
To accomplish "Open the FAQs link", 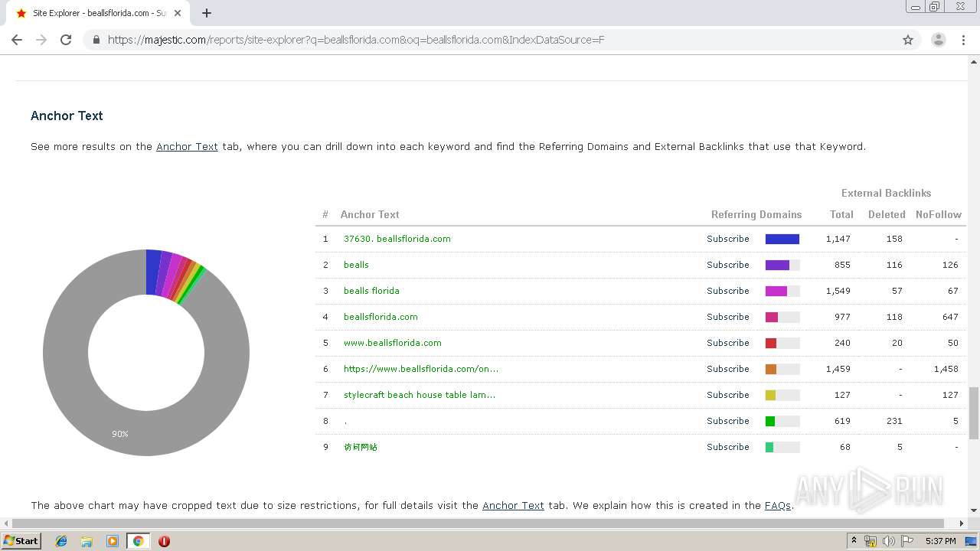I will [777, 505].
